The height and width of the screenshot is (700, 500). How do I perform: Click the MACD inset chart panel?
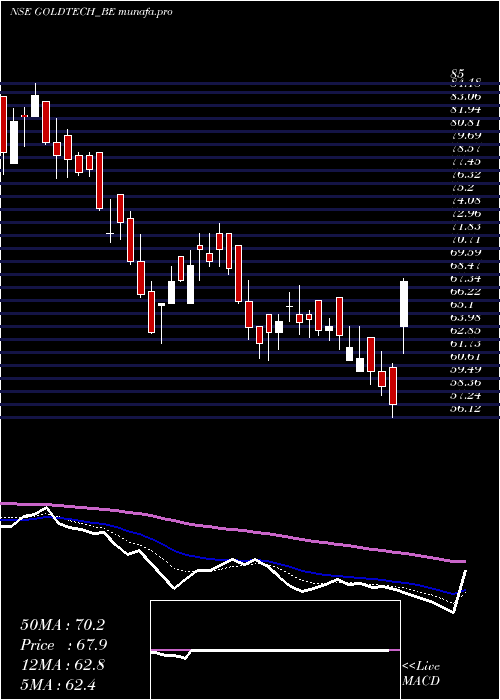(275, 650)
